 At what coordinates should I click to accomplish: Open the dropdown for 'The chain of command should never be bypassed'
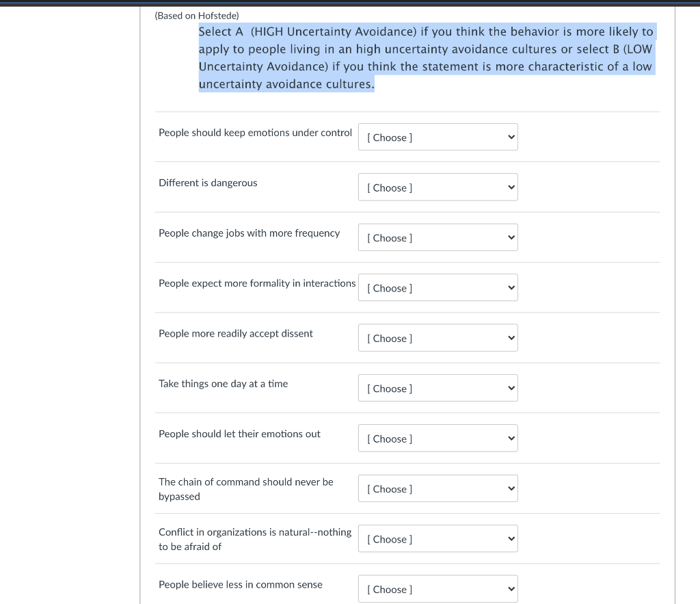coord(437,488)
